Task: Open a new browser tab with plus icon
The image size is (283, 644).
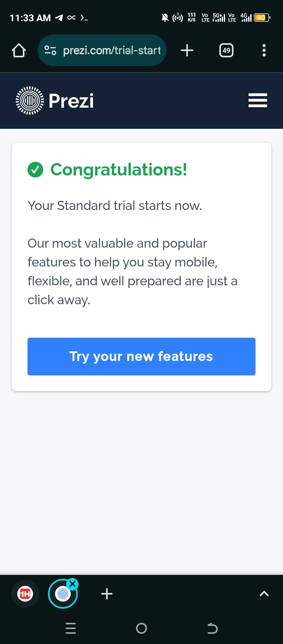Action: 187,50
